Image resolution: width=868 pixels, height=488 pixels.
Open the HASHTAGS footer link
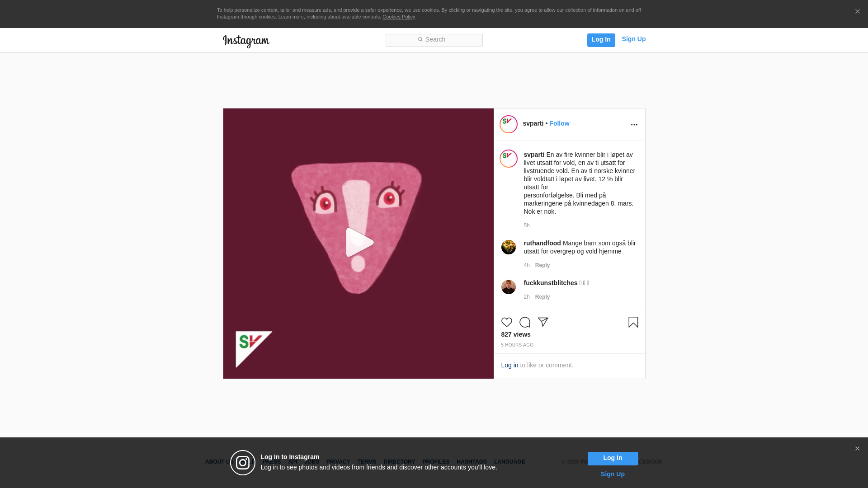pos(472,462)
